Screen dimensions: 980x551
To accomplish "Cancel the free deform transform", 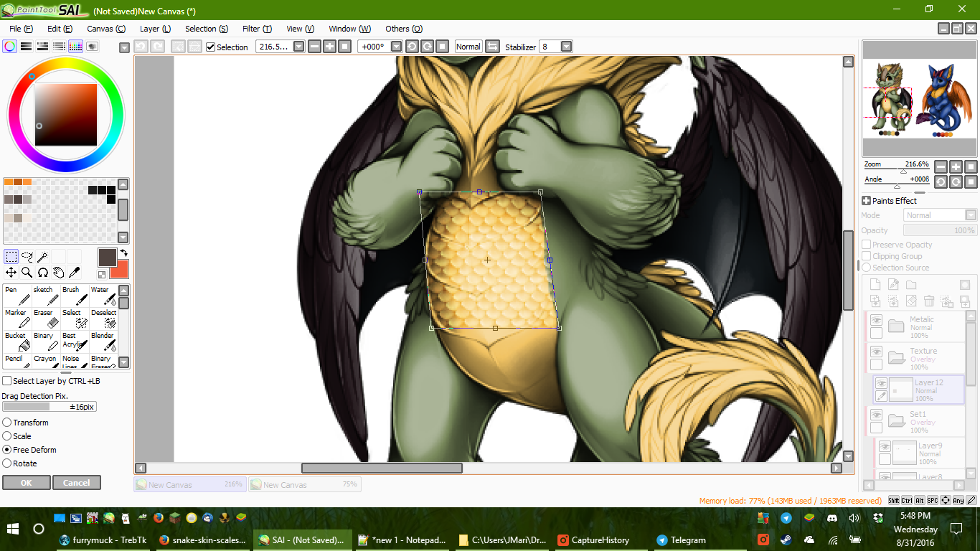I will [76, 483].
